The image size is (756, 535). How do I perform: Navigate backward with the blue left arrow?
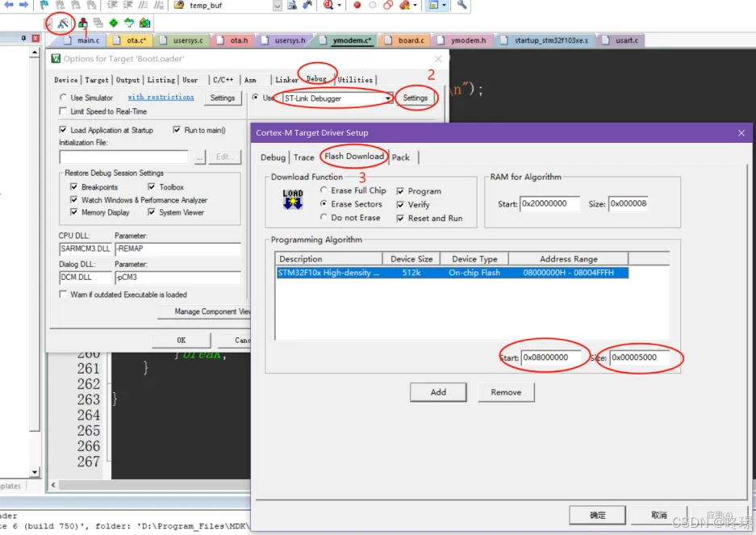point(8,5)
